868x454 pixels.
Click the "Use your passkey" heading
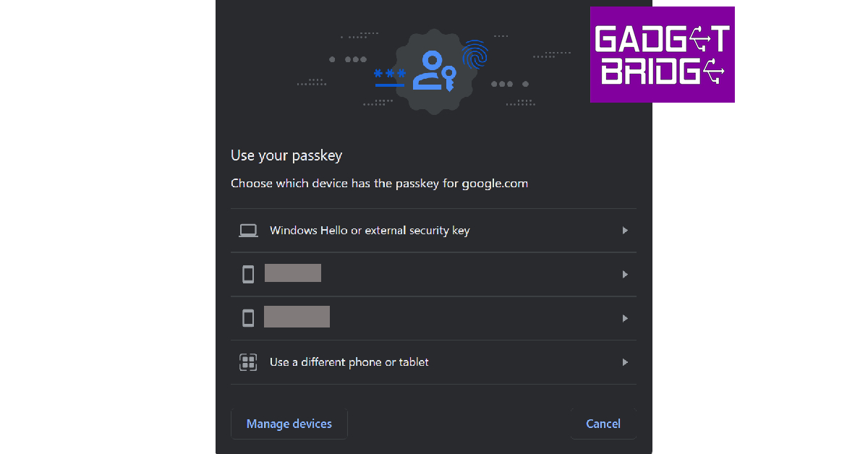pyautogui.click(x=286, y=155)
